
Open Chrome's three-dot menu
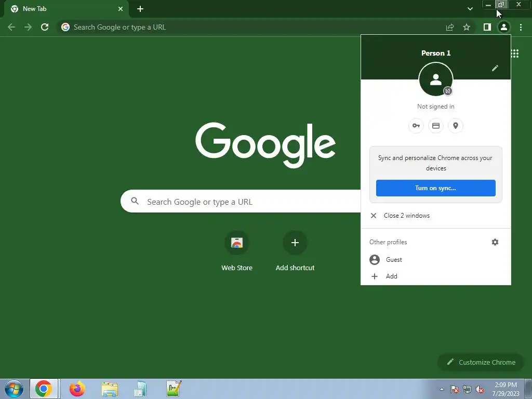pos(521,27)
